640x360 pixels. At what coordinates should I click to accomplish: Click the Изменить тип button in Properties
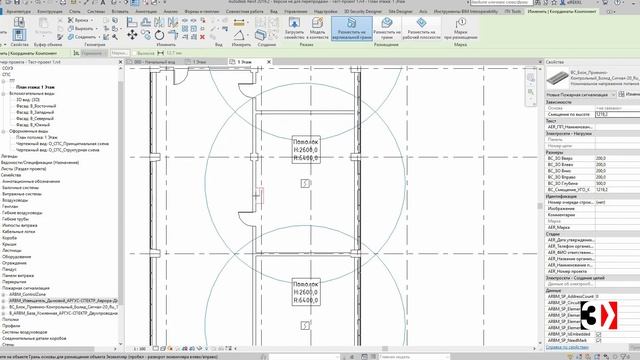click(629, 94)
